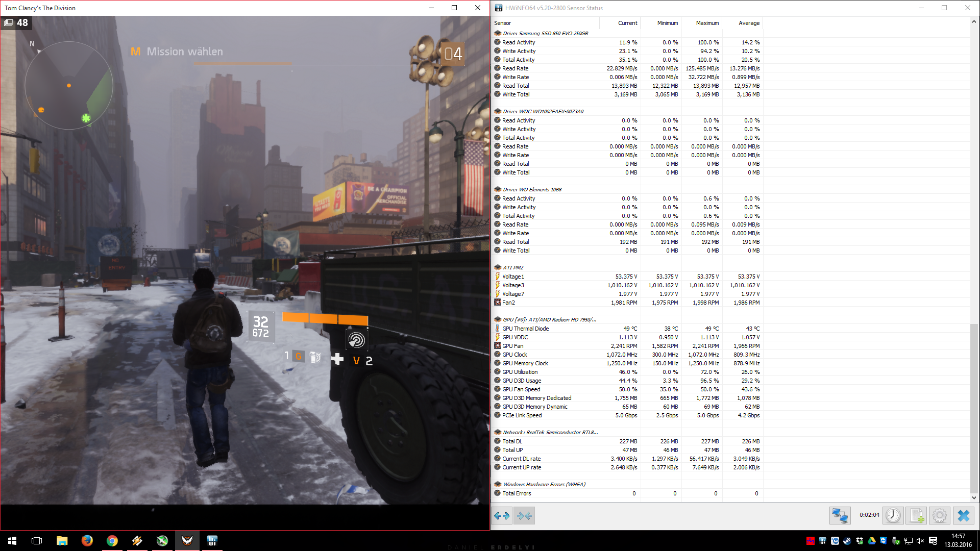This screenshot has width=980, height=551.
Task: Select the GPU Thermal Diode row
Action: pyautogui.click(x=525, y=329)
